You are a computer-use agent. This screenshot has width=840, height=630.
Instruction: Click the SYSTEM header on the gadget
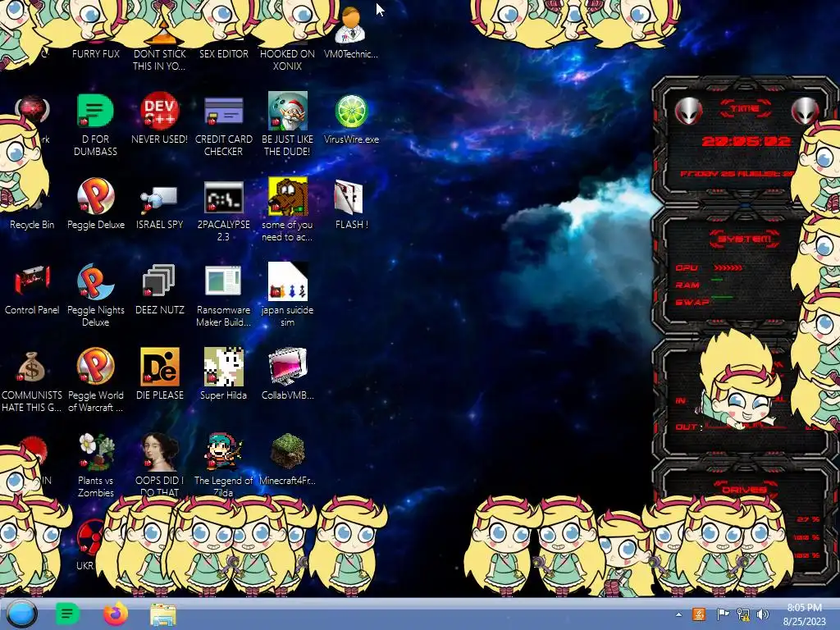click(x=744, y=239)
